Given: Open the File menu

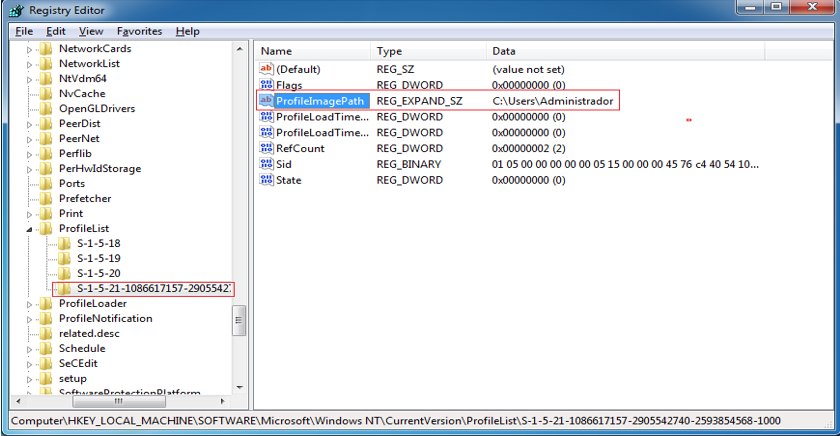Looking at the screenshot, I should pyautogui.click(x=25, y=31).
